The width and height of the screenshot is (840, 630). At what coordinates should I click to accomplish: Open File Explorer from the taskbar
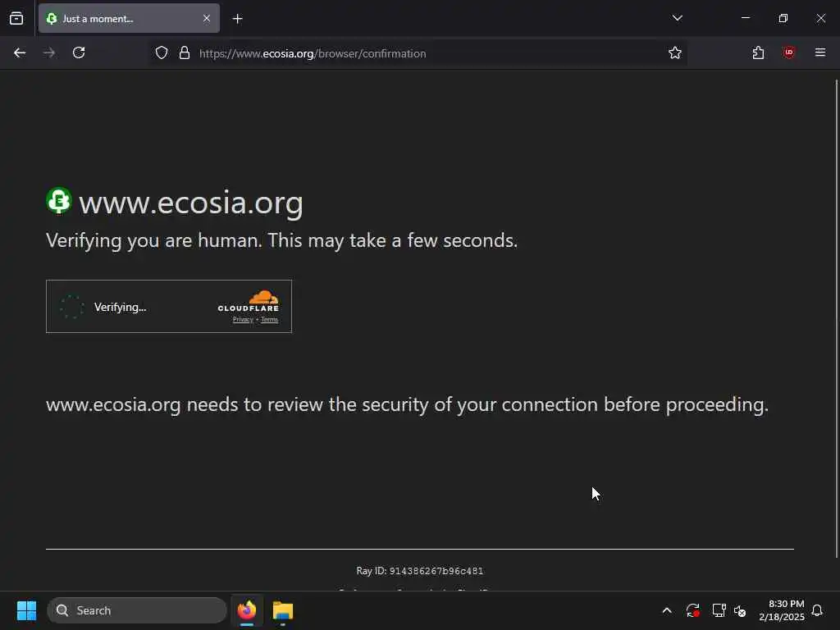tap(283, 610)
